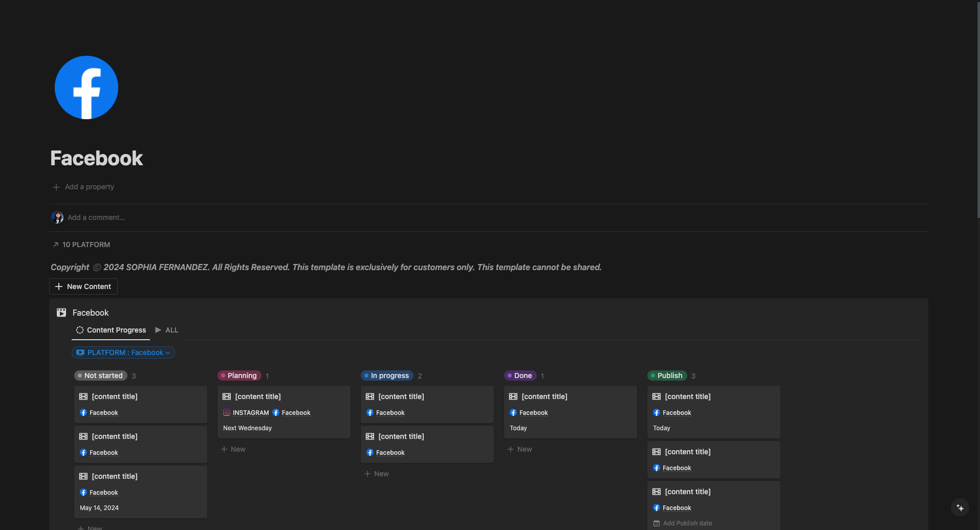Click the large Facebook page icon
Image resolution: width=980 pixels, height=530 pixels.
tap(86, 87)
